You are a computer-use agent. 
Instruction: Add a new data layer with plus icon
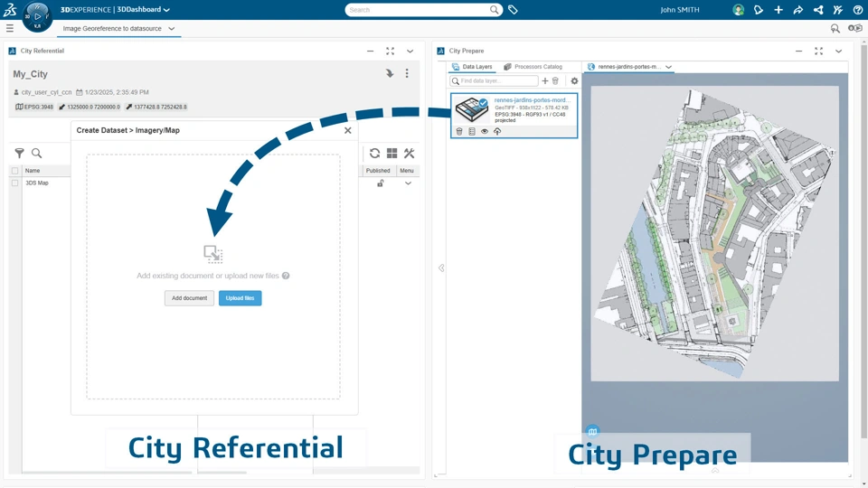pyautogui.click(x=544, y=80)
